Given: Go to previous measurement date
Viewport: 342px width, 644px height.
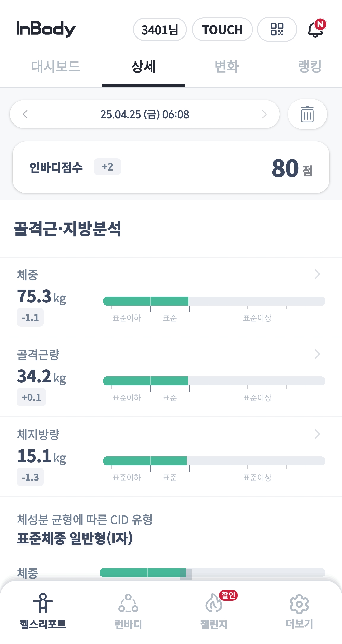Looking at the screenshot, I should pyautogui.click(x=25, y=114).
